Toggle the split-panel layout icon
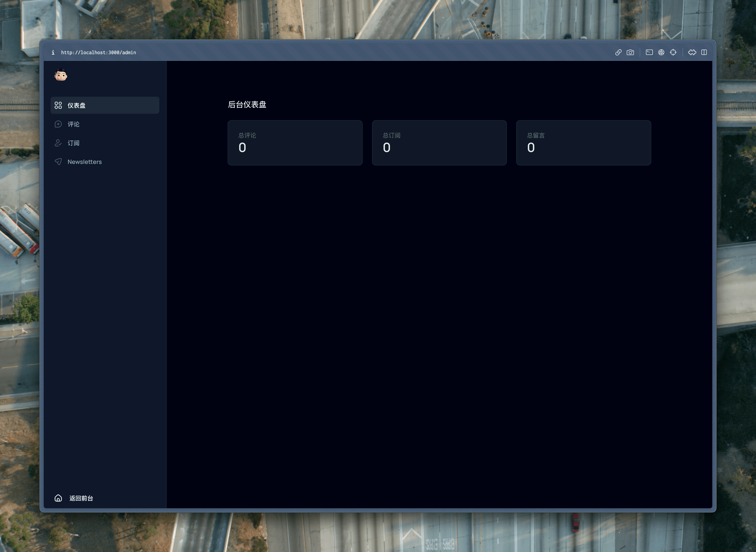756x552 pixels. pyautogui.click(x=705, y=53)
